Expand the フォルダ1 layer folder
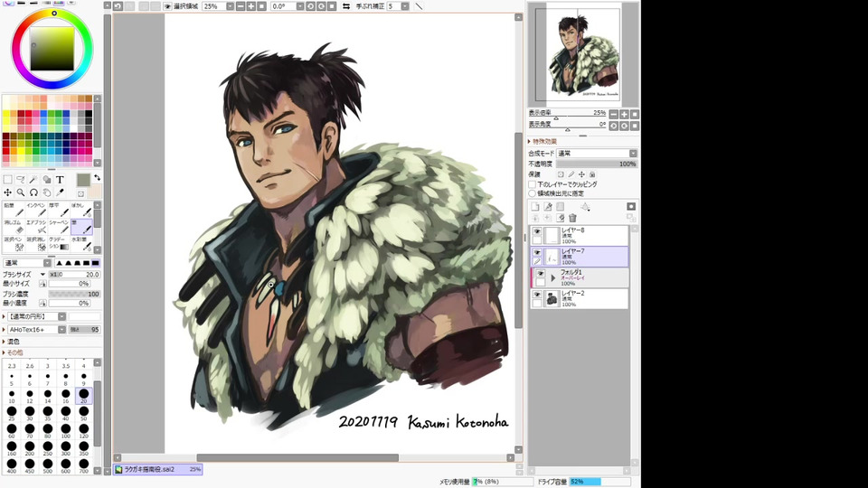This screenshot has width=868, height=488. (x=553, y=277)
